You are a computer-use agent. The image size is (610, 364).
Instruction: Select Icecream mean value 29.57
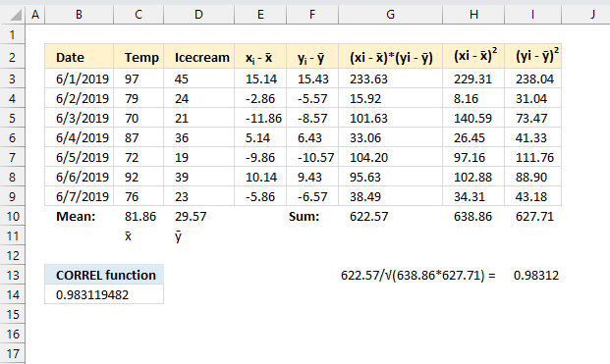198,216
